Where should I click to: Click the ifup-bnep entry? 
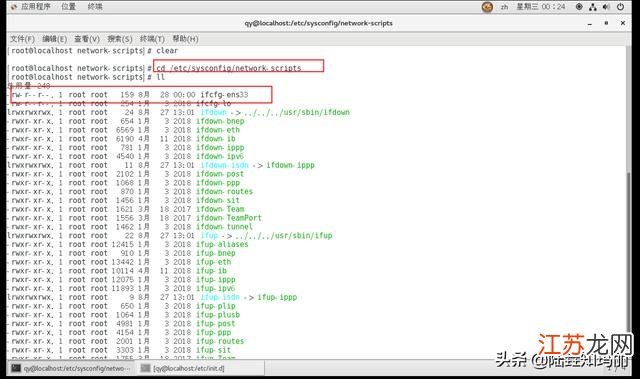click(x=216, y=253)
